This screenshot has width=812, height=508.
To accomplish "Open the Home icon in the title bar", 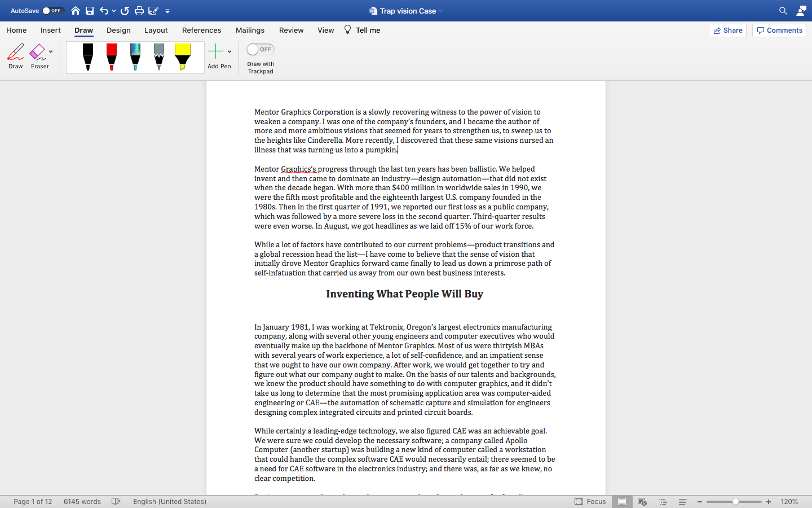I will (76, 11).
